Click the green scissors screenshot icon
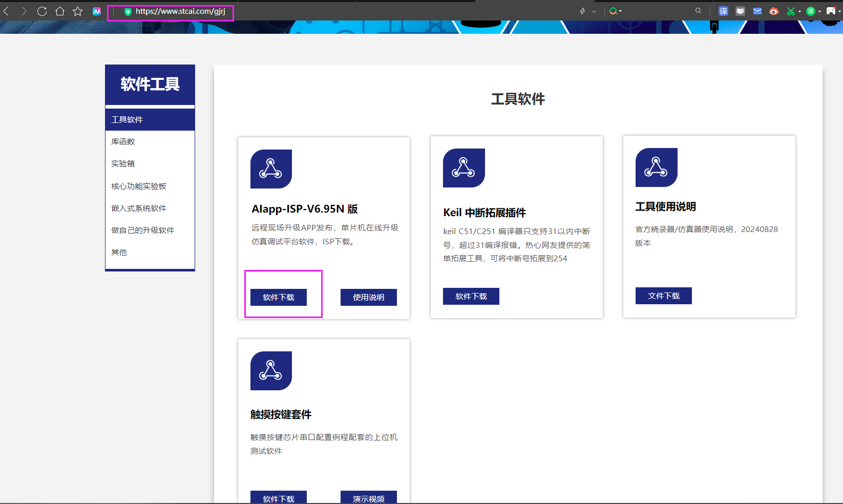Image resolution: width=843 pixels, height=504 pixels. tap(791, 11)
